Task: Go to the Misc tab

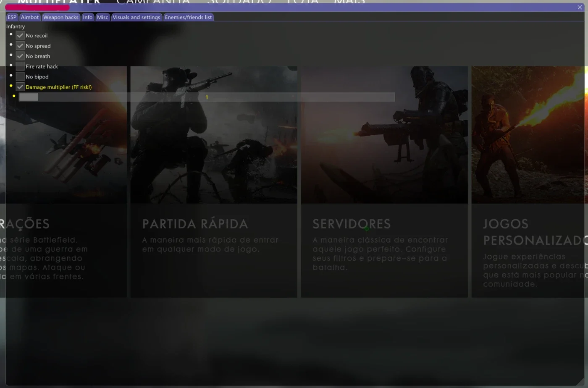Action: tap(102, 17)
